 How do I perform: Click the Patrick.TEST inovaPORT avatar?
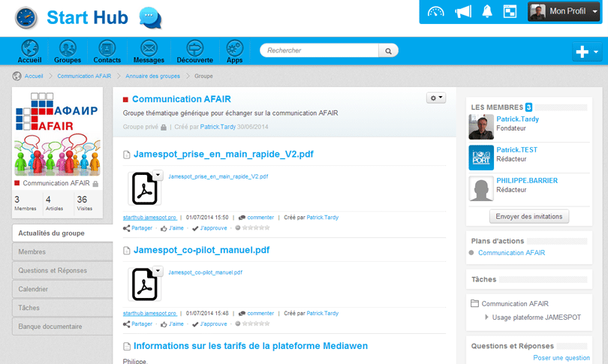(481, 158)
